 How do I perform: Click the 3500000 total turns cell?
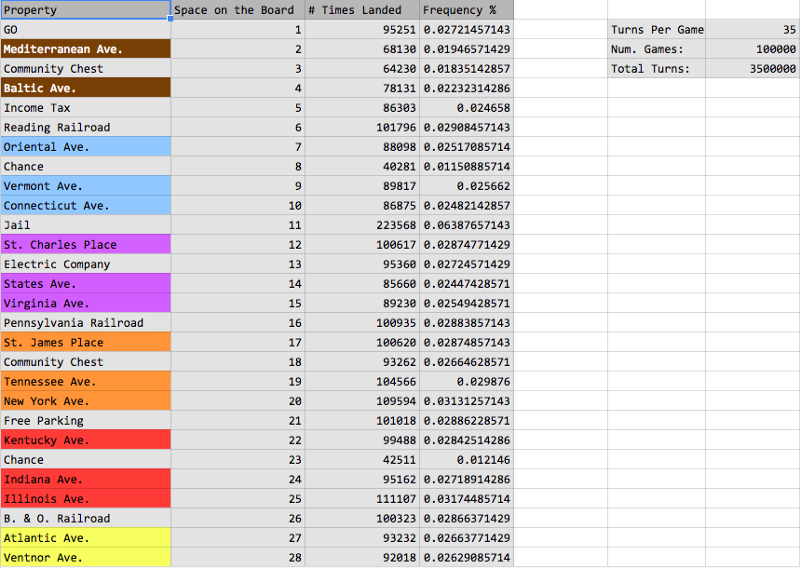click(x=753, y=69)
